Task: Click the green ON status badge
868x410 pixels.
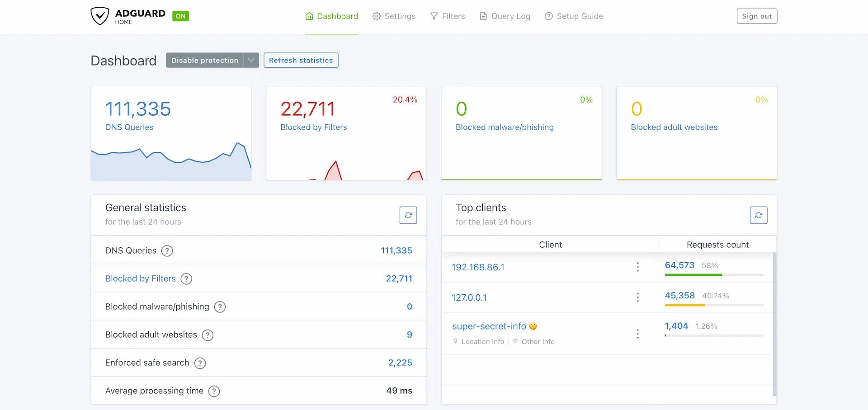Action: pyautogui.click(x=180, y=16)
